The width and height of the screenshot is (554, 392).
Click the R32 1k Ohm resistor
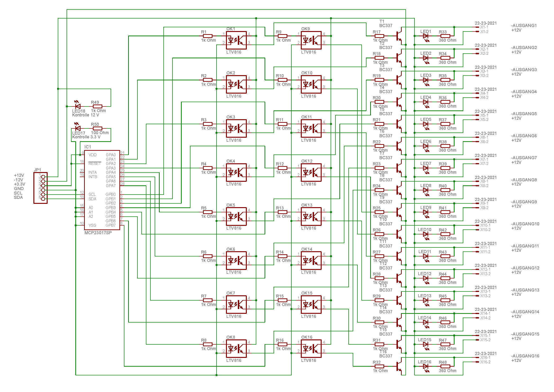pyautogui.click(x=379, y=366)
